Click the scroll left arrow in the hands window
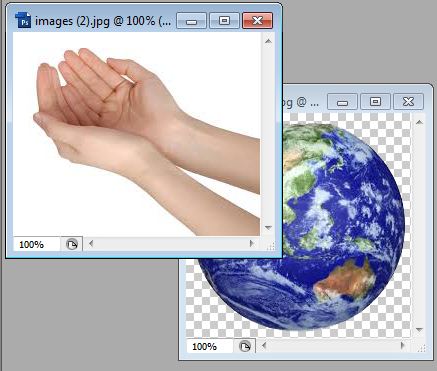Image resolution: width=437 pixels, height=371 pixels. pos(91,244)
